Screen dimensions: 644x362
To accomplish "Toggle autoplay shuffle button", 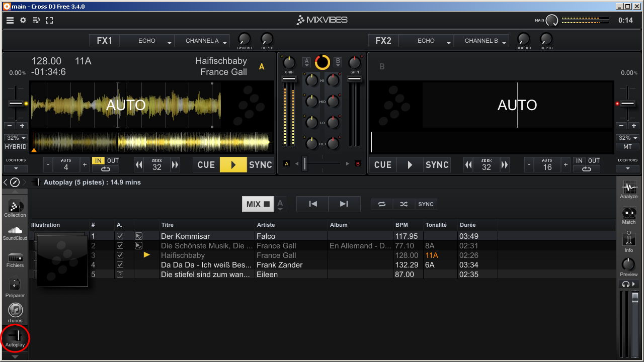I will tap(404, 204).
